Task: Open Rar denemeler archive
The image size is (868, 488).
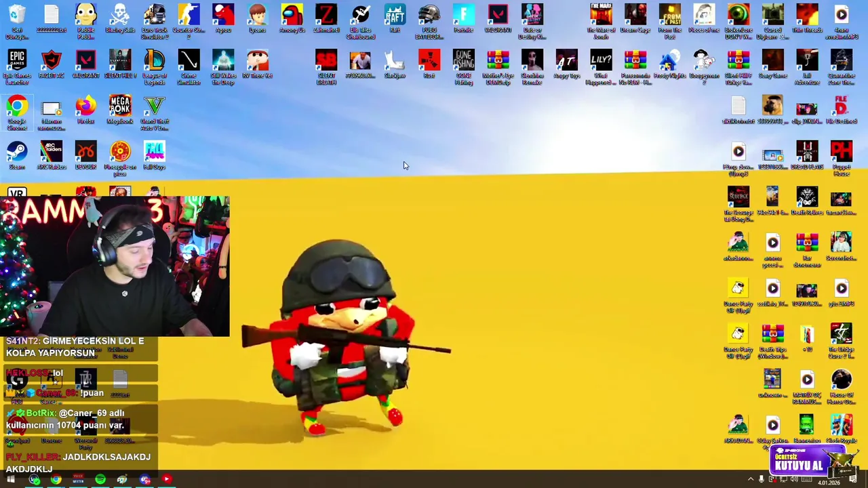Action: click(807, 249)
